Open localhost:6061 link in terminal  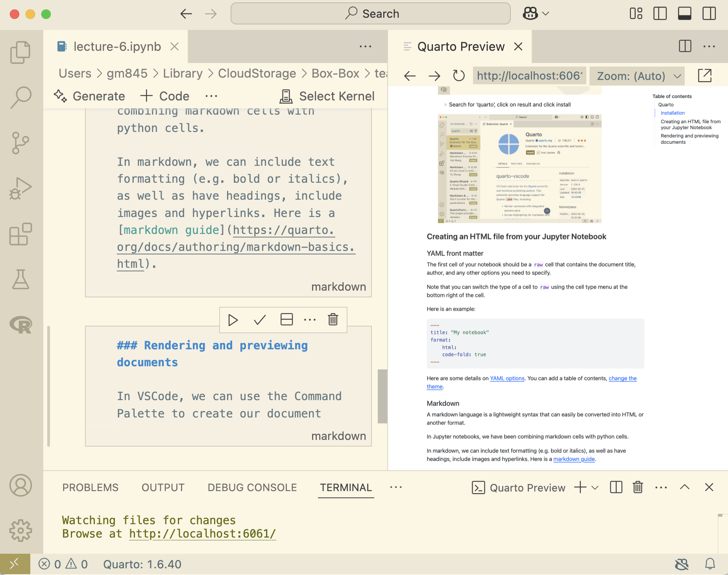point(202,534)
